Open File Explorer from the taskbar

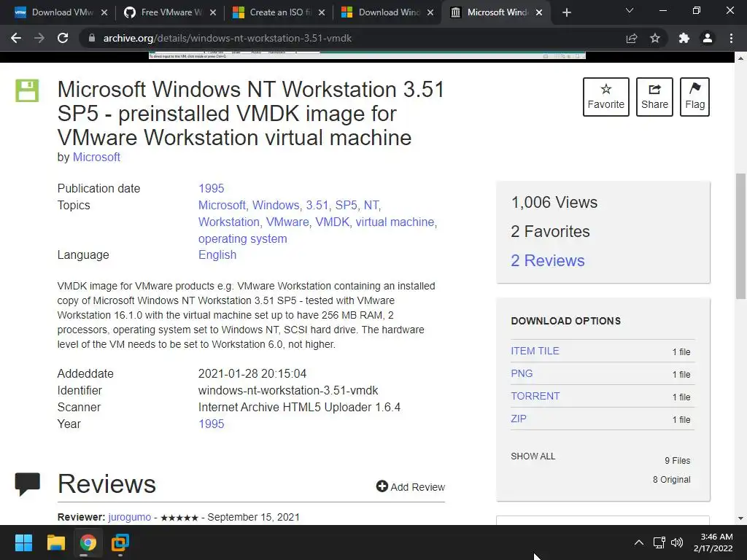55,542
